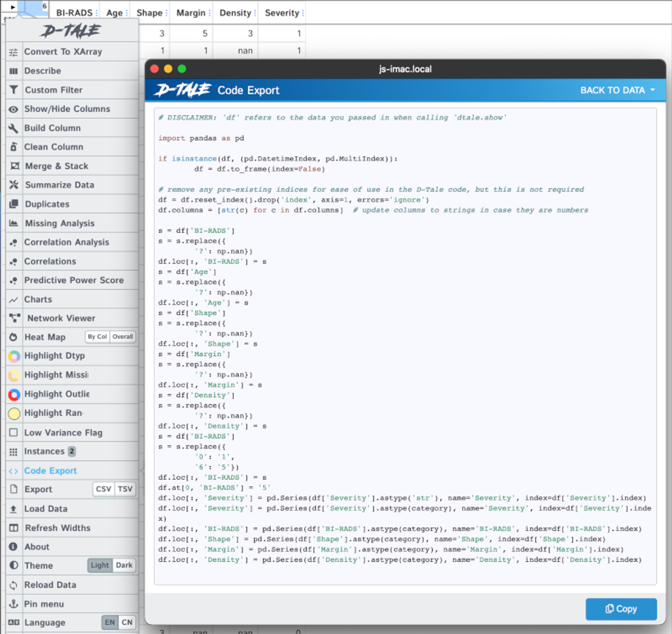The height and width of the screenshot is (634, 672).
Task: Click the Refresh Widths columns icon
Action: coord(14,528)
